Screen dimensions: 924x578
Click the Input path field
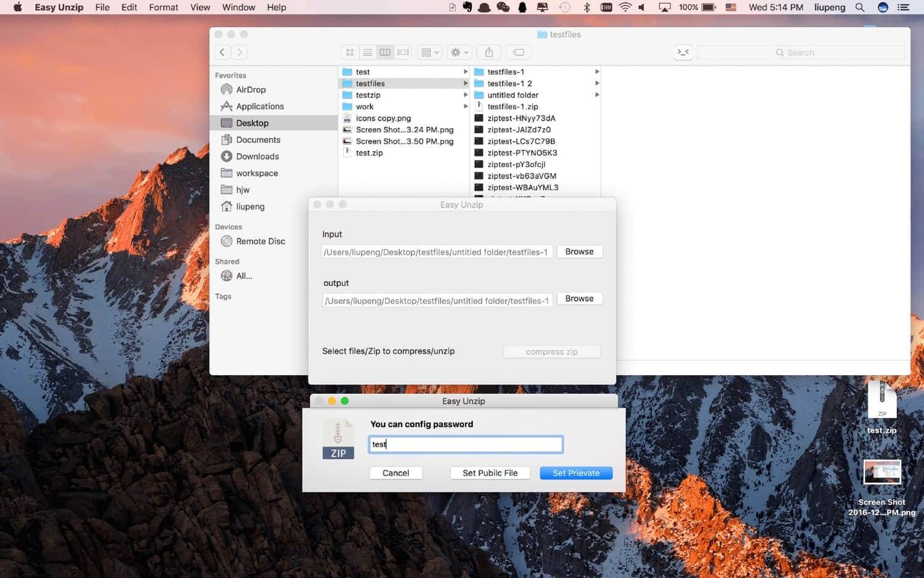click(x=437, y=252)
